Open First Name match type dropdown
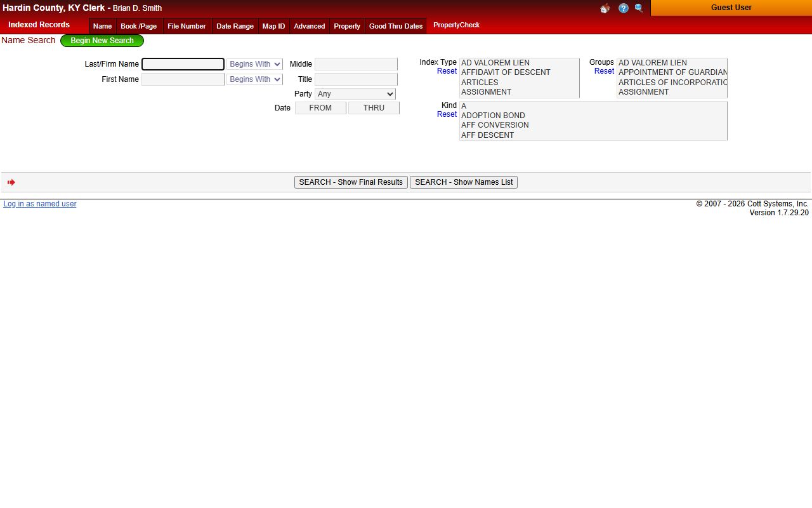This screenshot has height=508, width=812. coord(254,79)
